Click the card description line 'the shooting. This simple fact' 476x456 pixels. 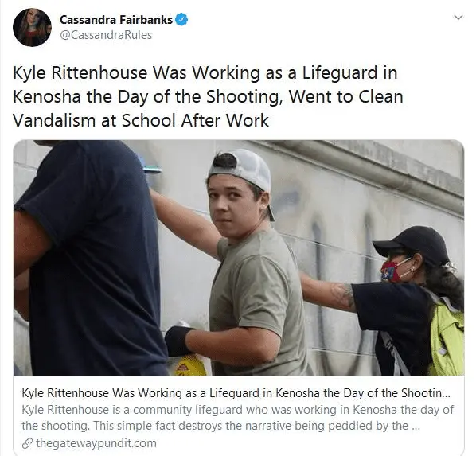pos(220,426)
